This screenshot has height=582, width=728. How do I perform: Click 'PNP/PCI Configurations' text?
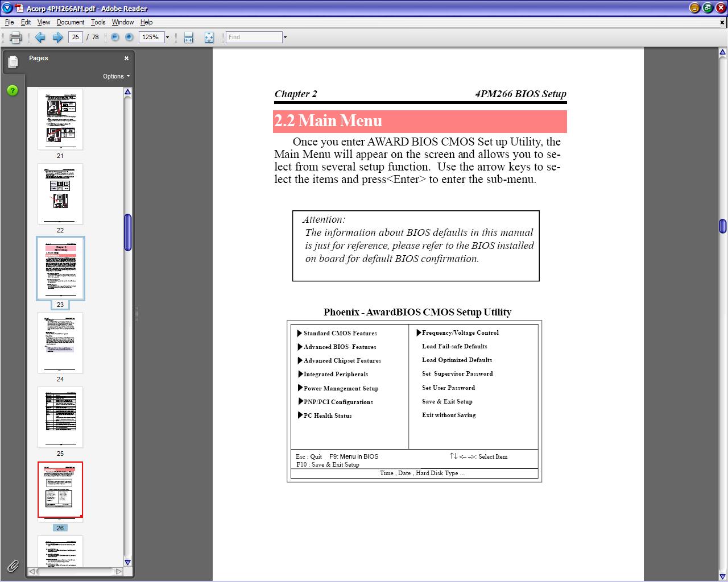pos(338,402)
